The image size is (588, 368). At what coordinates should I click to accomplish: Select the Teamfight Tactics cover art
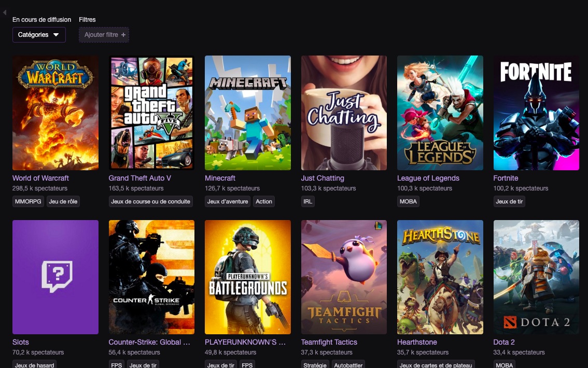point(344,277)
